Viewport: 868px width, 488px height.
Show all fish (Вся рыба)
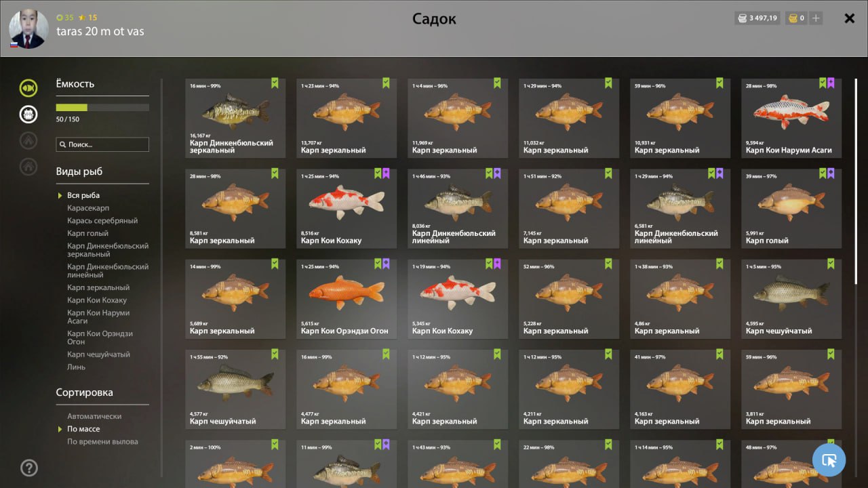(x=83, y=195)
